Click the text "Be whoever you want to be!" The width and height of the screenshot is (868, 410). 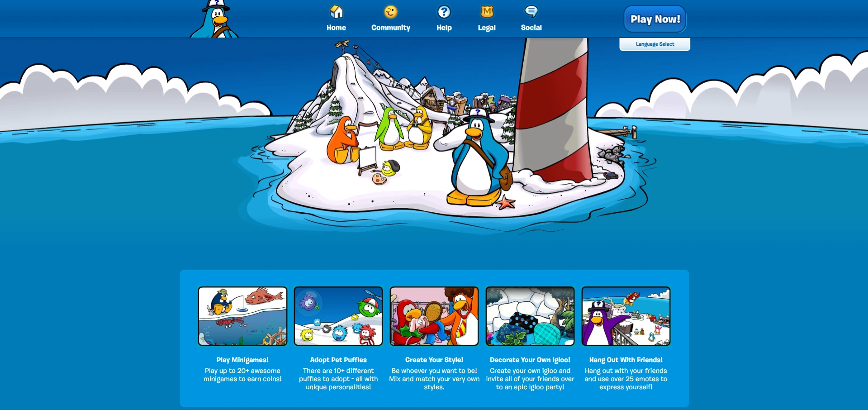(x=434, y=371)
